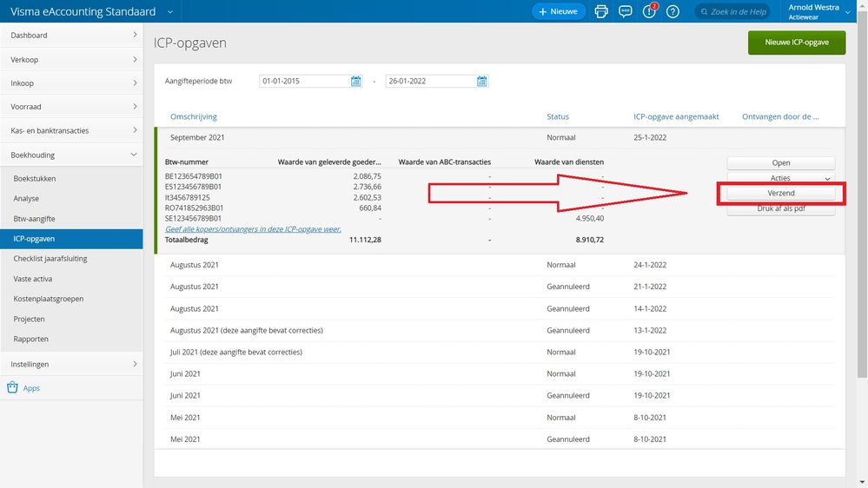Click the Verzend button
The image size is (868, 488).
pyautogui.click(x=780, y=193)
